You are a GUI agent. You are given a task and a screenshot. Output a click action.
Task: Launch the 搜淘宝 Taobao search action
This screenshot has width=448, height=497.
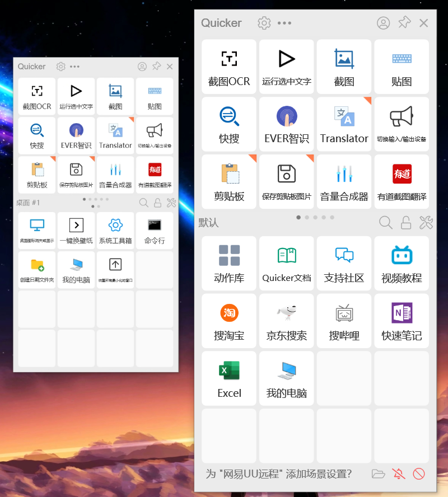[x=229, y=321]
